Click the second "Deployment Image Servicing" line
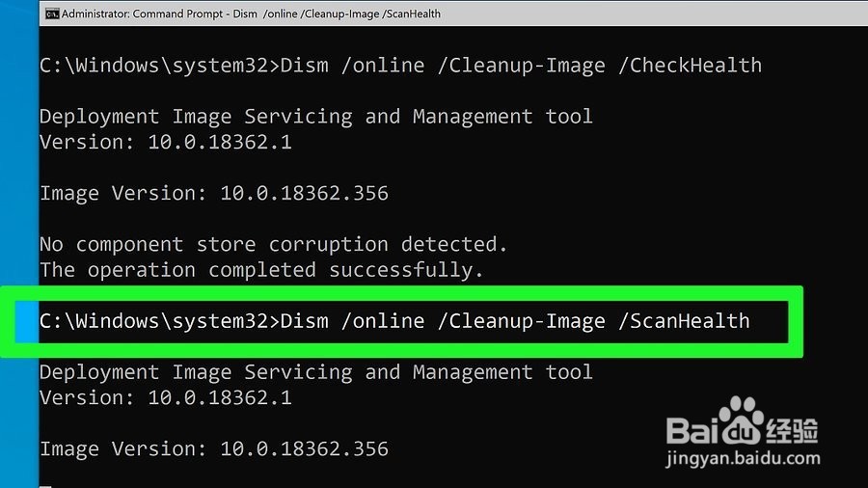868x488 pixels. (315, 372)
